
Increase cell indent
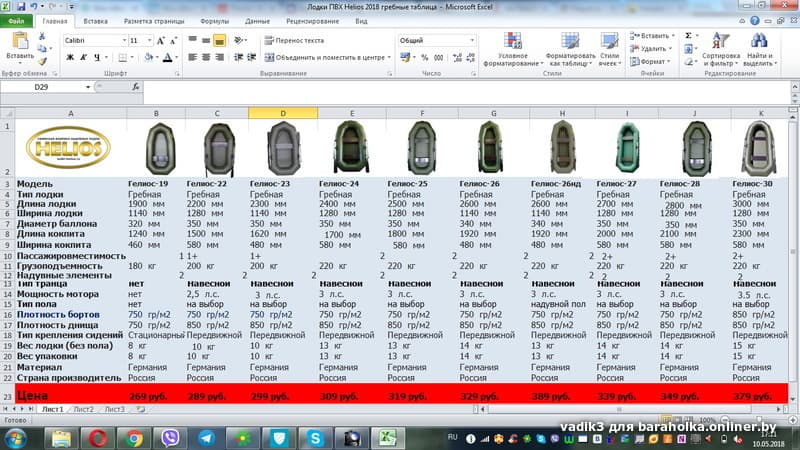(252, 57)
